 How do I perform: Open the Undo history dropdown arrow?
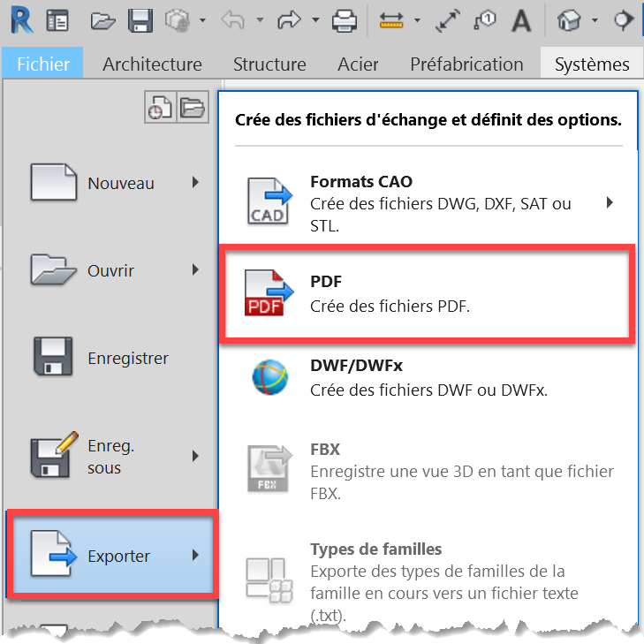tap(260, 19)
